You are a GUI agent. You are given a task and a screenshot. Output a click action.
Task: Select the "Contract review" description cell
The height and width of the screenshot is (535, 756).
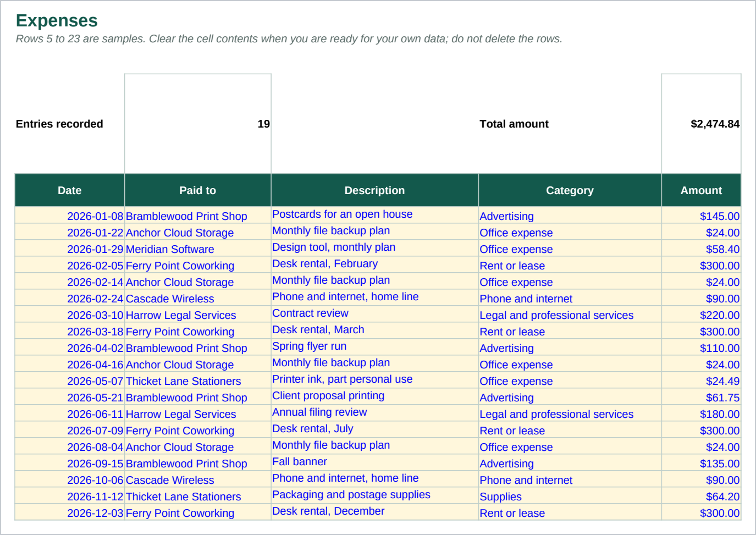375,314
